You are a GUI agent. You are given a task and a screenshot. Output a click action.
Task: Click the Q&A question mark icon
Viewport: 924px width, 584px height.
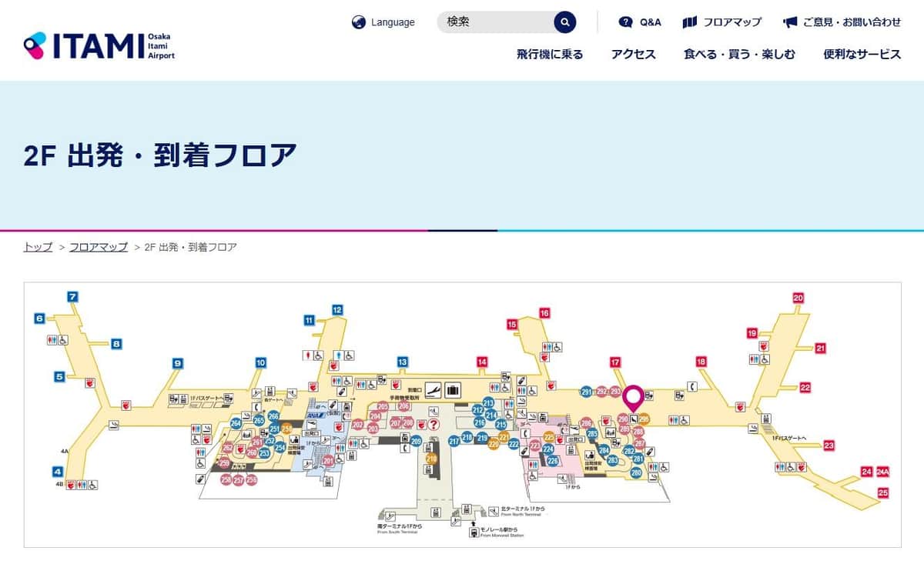tap(626, 22)
